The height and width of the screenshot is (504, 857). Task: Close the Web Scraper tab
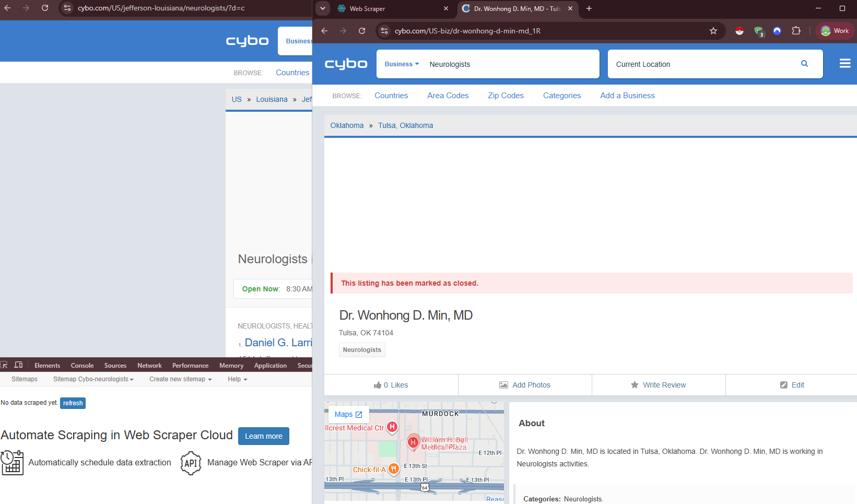446,8
